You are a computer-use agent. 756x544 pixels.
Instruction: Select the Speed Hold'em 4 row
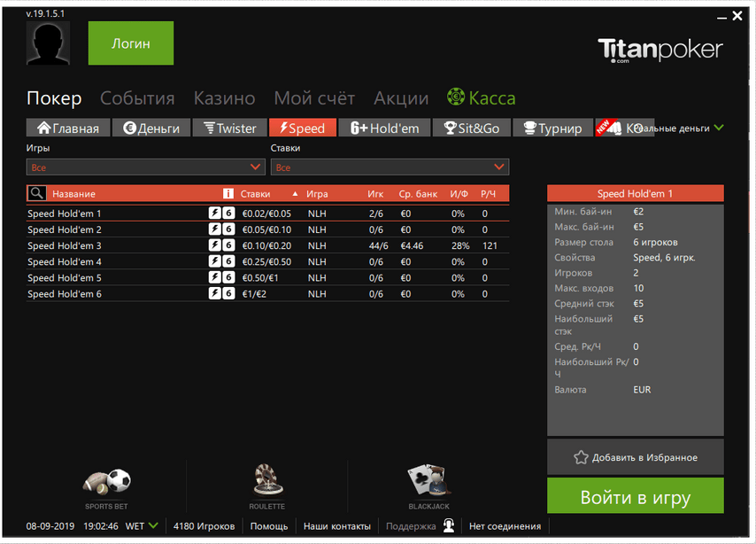click(267, 261)
